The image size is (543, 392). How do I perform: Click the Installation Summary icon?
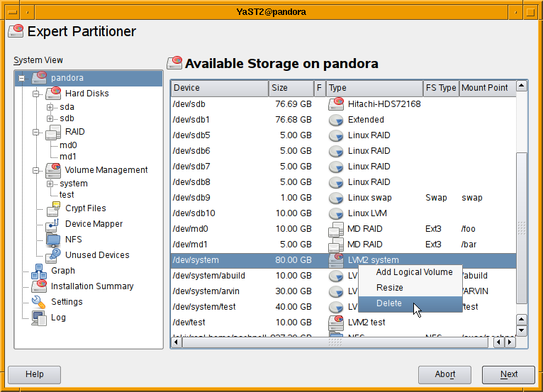tap(39, 286)
